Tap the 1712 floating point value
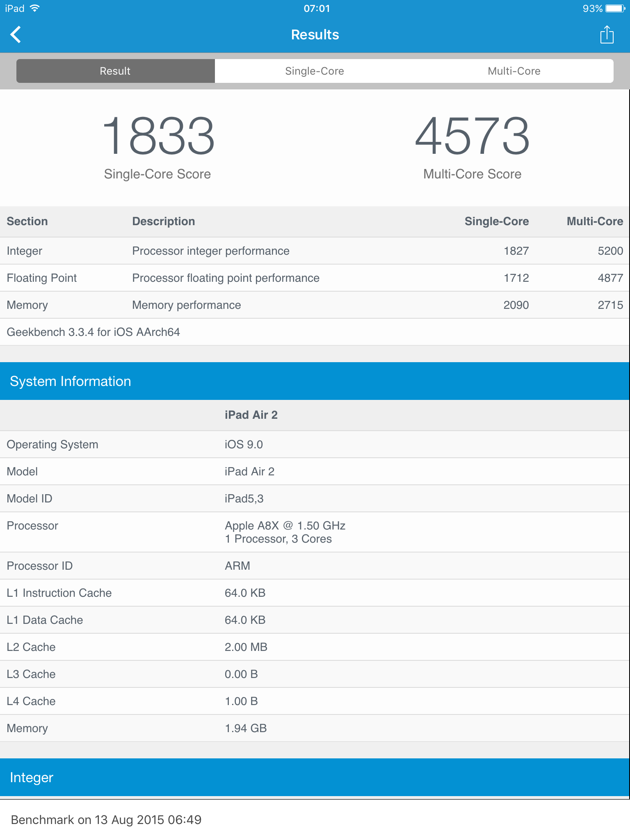The width and height of the screenshot is (630, 840). pyautogui.click(x=516, y=278)
